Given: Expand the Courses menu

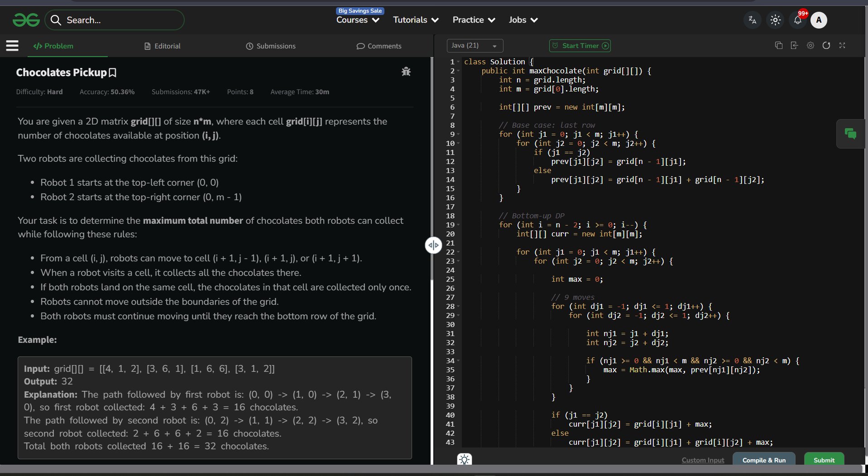Looking at the screenshot, I should pyautogui.click(x=358, y=20).
